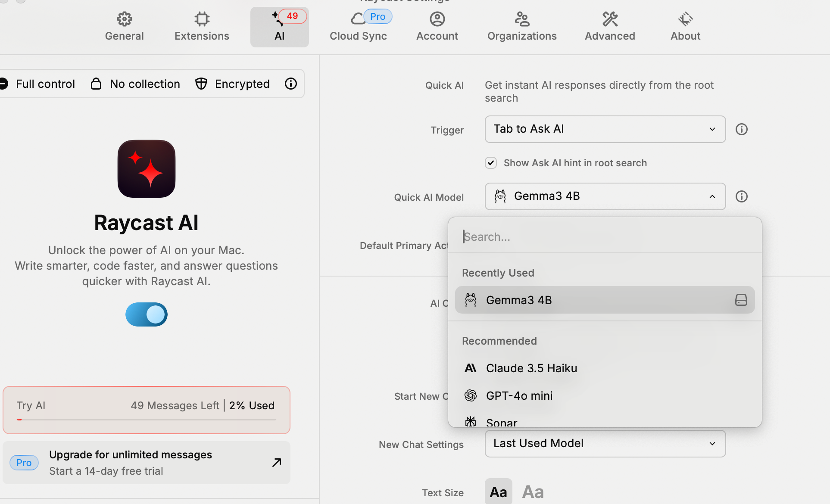The width and height of the screenshot is (830, 504).
Task: Open the Trigger dropdown Tab to Ask AI
Action: pos(605,129)
